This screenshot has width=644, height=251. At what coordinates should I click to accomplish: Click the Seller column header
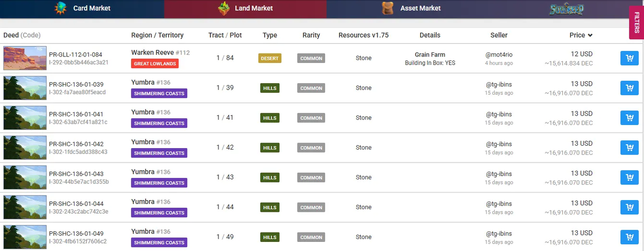499,35
